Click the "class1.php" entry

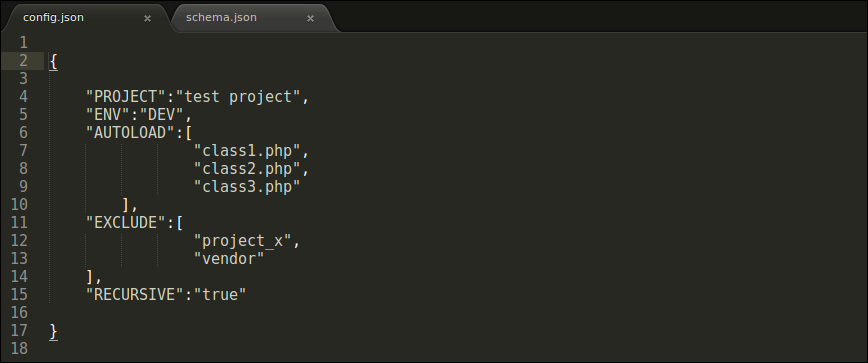[x=247, y=151]
